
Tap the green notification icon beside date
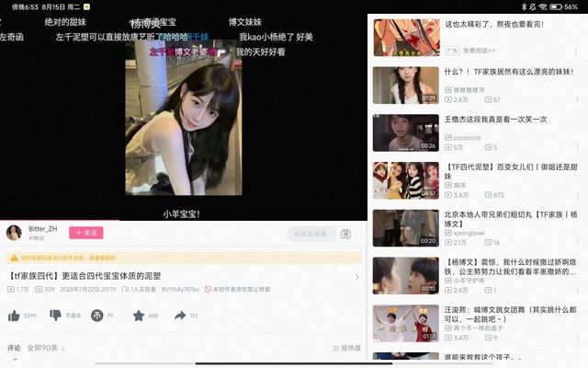[86, 6]
